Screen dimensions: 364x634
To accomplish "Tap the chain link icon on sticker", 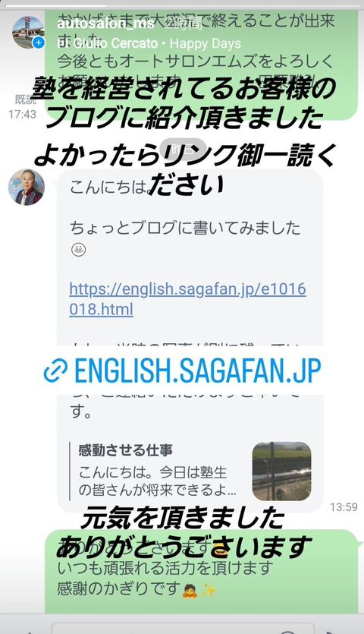I will coord(55,371).
